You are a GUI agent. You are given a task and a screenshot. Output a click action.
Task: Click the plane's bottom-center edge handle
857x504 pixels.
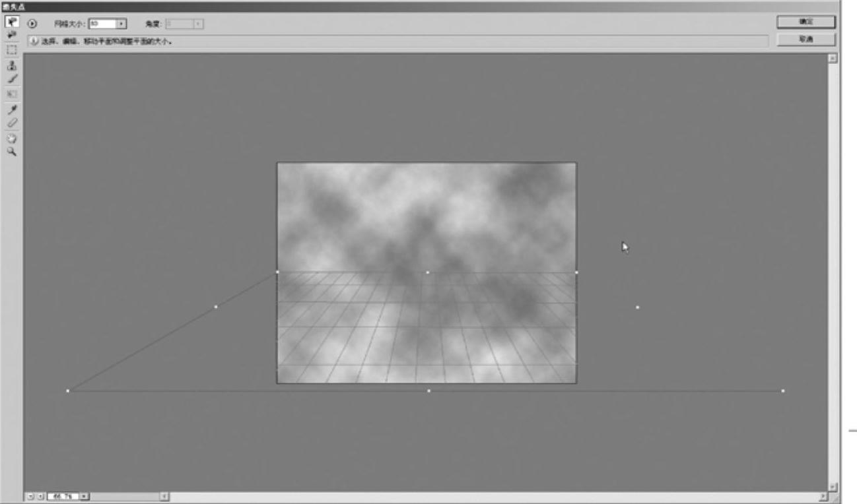[428, 391]
